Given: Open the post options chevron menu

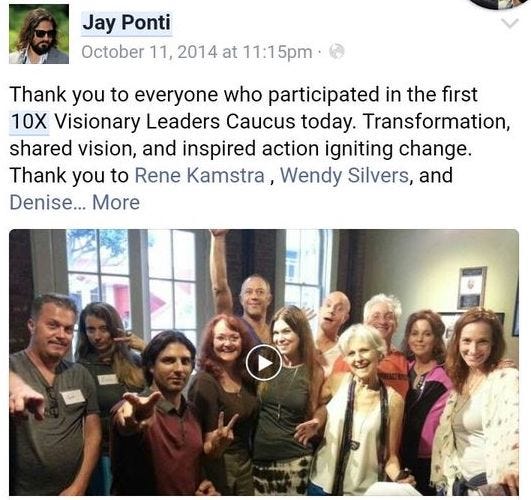Looking at the screenshot, I should (510, 24).
